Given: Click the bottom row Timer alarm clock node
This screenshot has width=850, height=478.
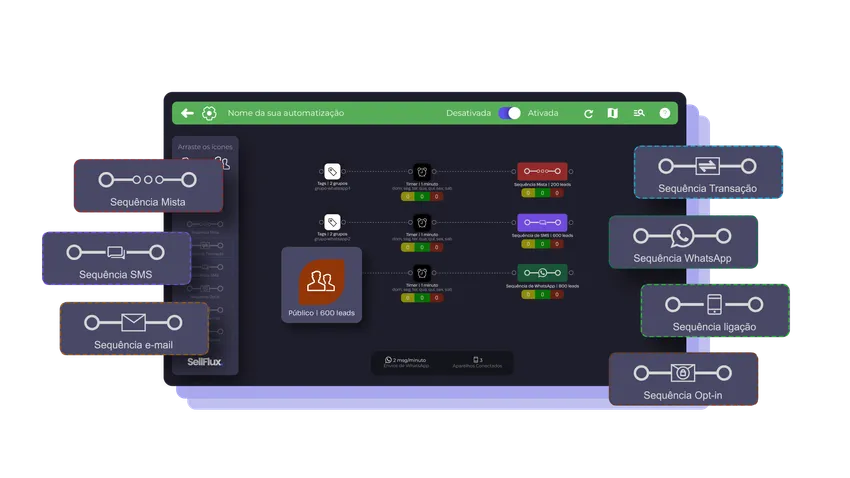Looking at the screenshot, I should [x=422, y=273].
